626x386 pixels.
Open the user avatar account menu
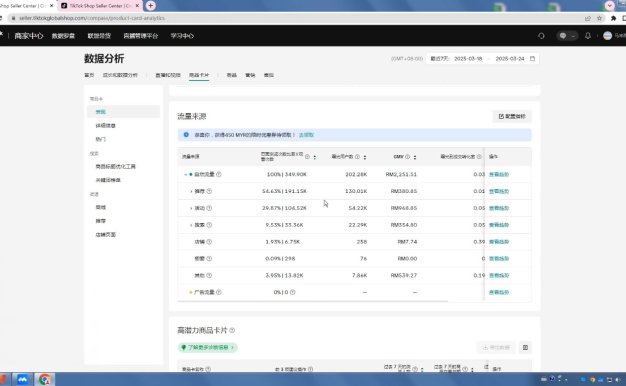click(x=608, y=36)
